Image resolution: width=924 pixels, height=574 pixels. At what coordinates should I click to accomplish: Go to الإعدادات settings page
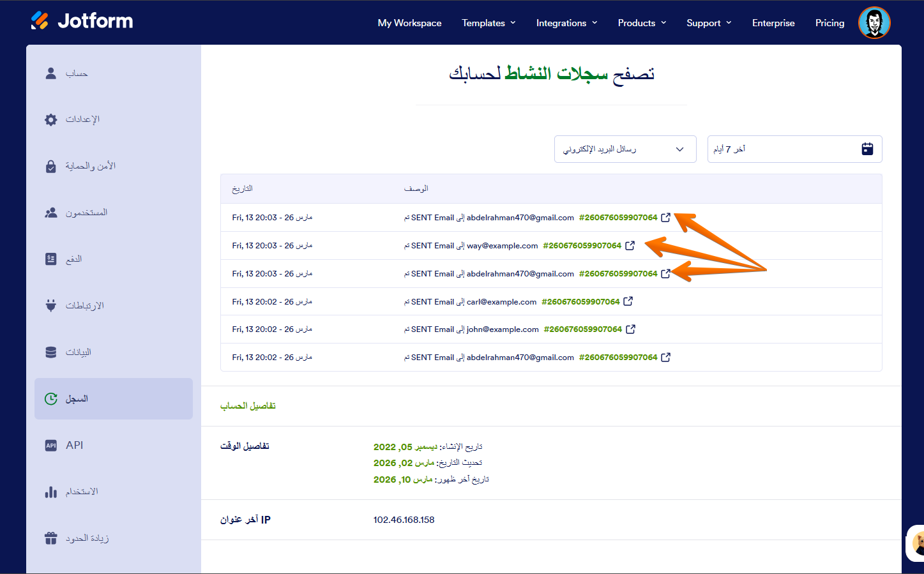[82, 119]
